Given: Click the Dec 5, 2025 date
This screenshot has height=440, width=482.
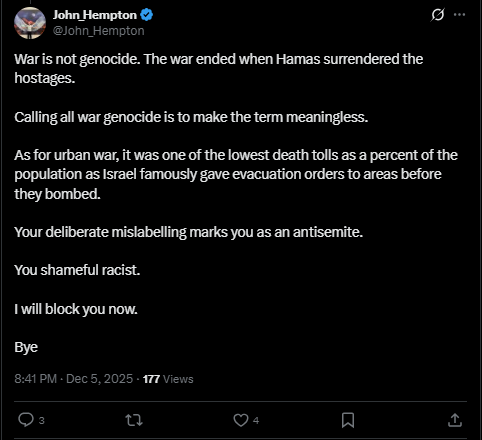Looking at the screenshot, I should tap(100, 379).
